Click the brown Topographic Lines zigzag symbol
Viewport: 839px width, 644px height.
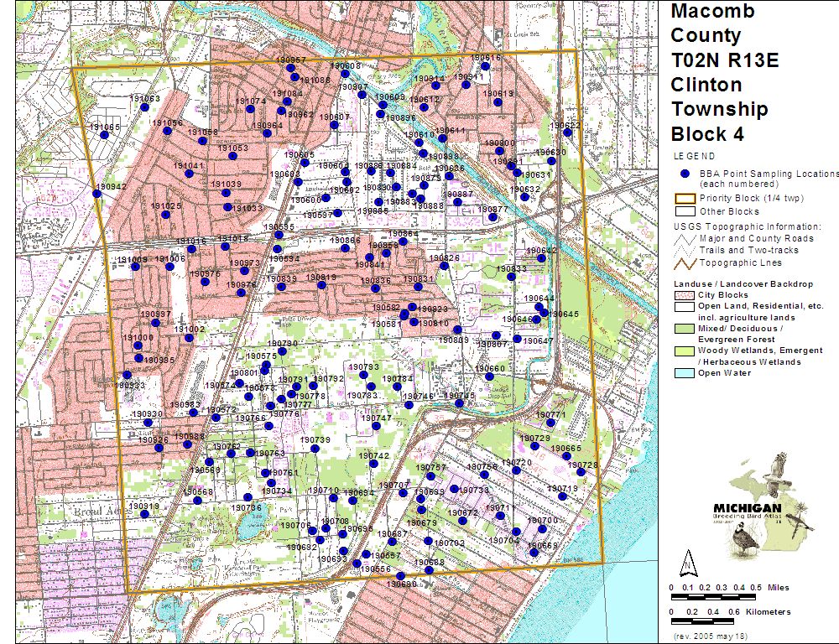pos(685,262)
